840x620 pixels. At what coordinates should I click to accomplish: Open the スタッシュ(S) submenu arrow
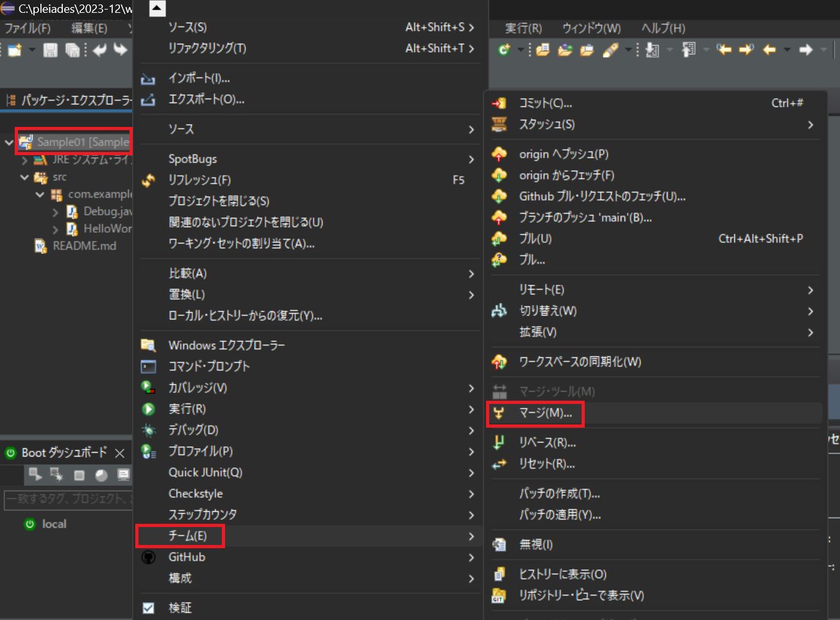point(811,124)
